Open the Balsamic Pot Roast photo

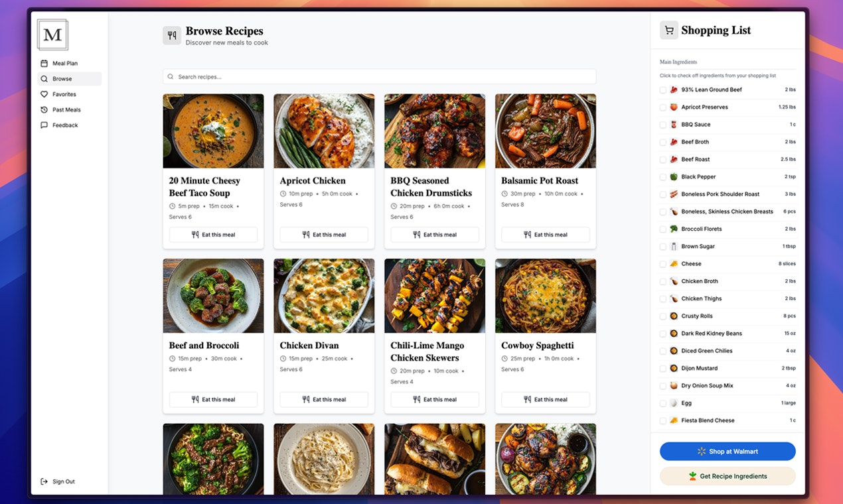click(x=546, y=131)
